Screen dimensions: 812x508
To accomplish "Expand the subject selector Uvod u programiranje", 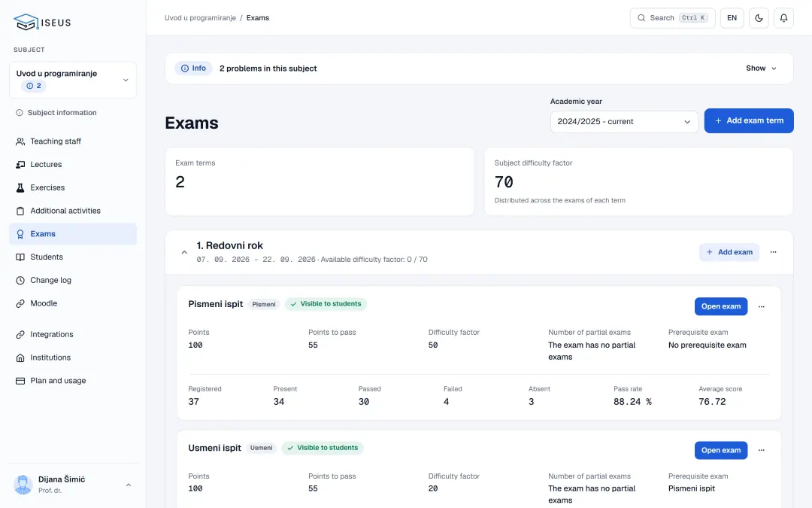I will (x=73, y=81).
